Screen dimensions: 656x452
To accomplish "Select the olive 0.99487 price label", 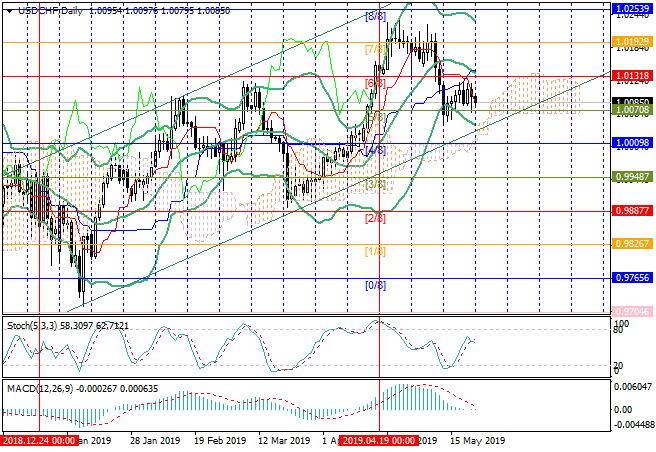I will click(x=632, y=177).
